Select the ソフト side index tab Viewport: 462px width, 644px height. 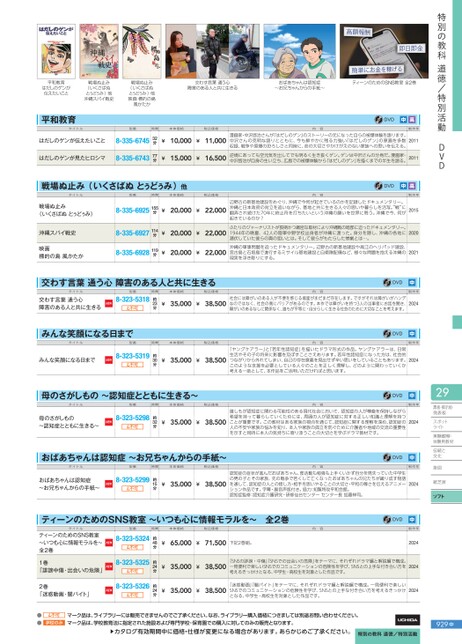pyautogui.click(x=446, y=497)
